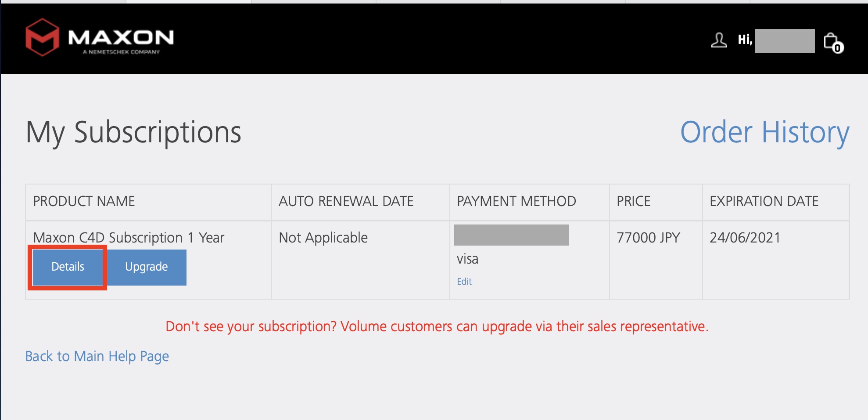Click the My Subscriptions heading
The height and width of the screenshot is (420, 868).
[x=133, y=132]
